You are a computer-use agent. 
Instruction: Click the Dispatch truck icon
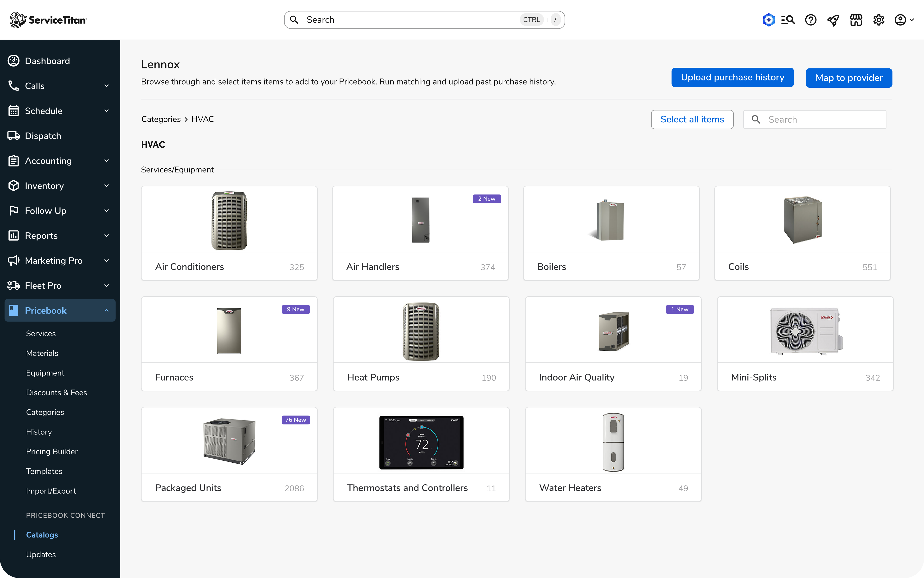click(14, 136)
